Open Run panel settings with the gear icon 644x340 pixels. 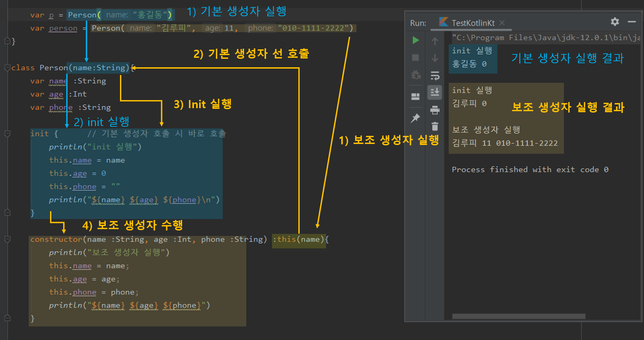point(615,22)
